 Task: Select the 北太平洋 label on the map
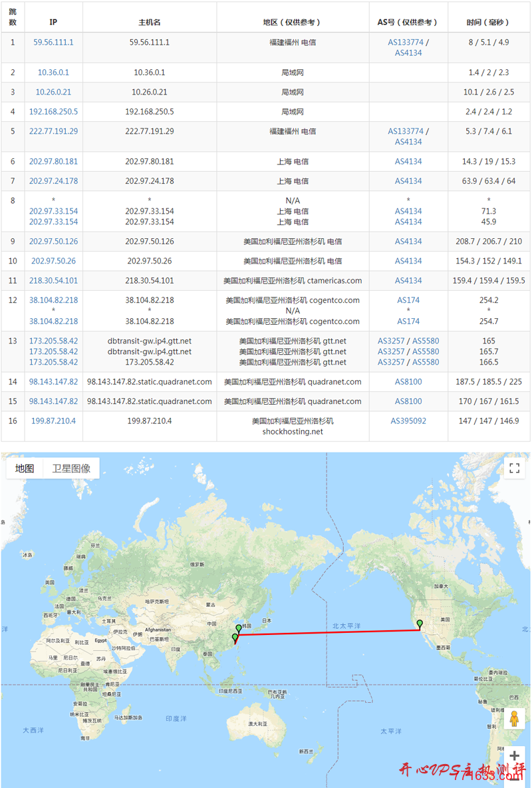(x=346, y=626)
